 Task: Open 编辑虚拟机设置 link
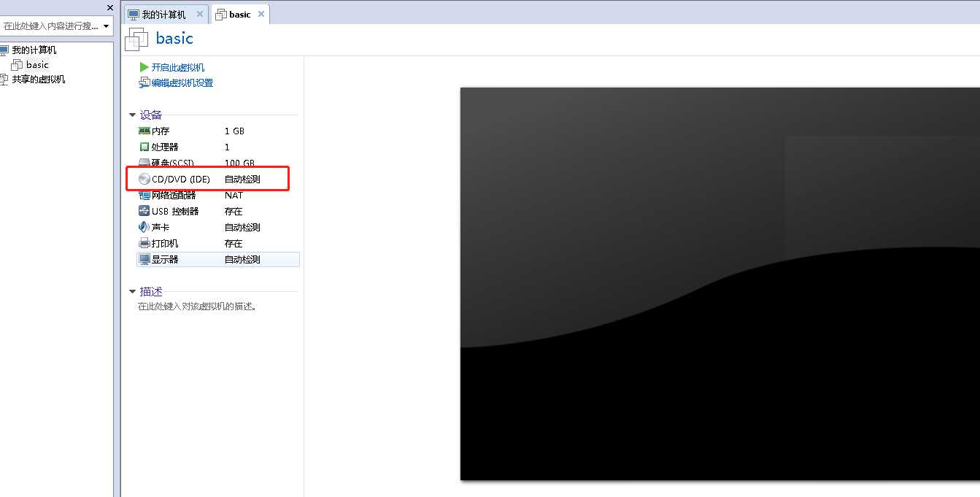[x=182, y=83]
